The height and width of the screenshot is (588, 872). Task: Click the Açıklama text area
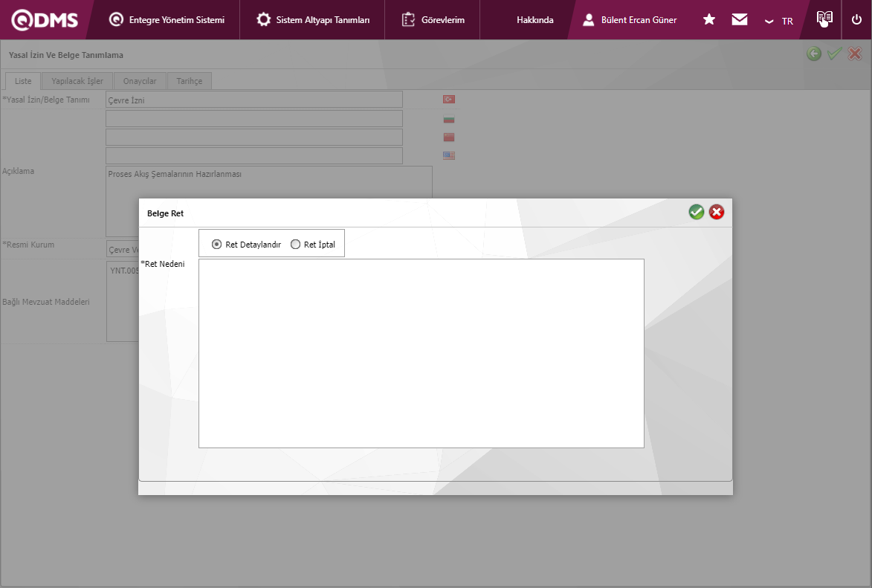pyautogui.click(x=268, y=182)
